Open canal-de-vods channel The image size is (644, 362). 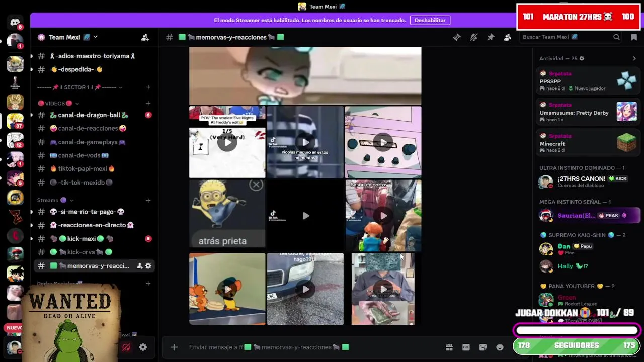coord(94,155)
